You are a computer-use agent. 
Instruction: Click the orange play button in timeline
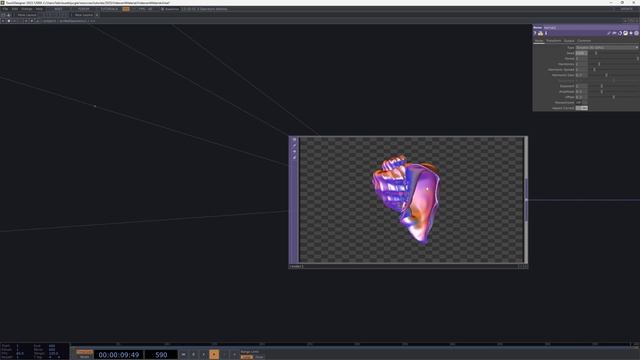(214, 354)
